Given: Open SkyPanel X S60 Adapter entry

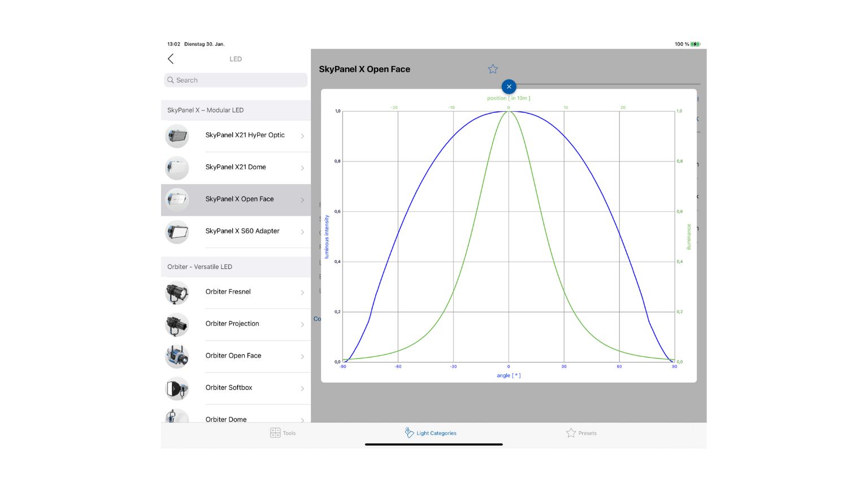Looking at the screenshot, I should (x=236, y=232).
